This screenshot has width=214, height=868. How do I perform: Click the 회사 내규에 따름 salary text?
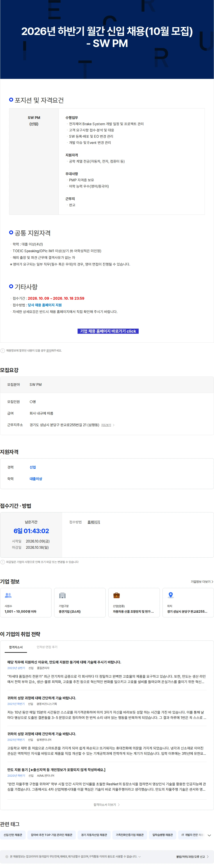[41, 413]
